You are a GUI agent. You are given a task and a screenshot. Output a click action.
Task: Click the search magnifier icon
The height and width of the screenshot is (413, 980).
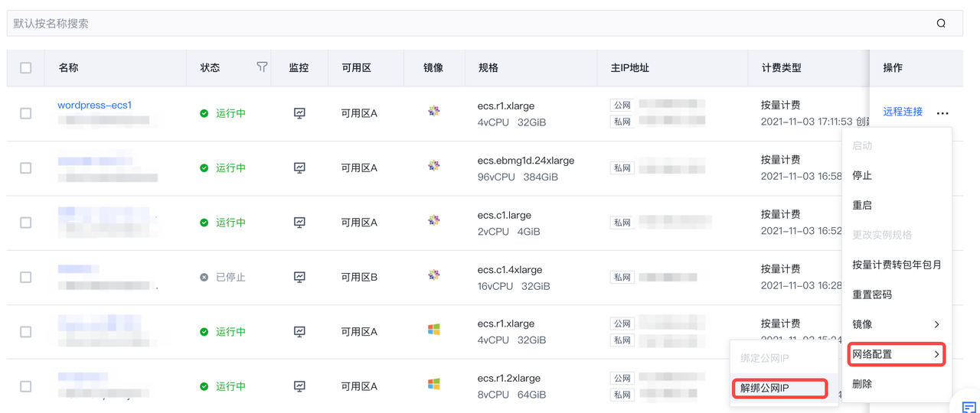pyautogui.click(x=941, y=24)
